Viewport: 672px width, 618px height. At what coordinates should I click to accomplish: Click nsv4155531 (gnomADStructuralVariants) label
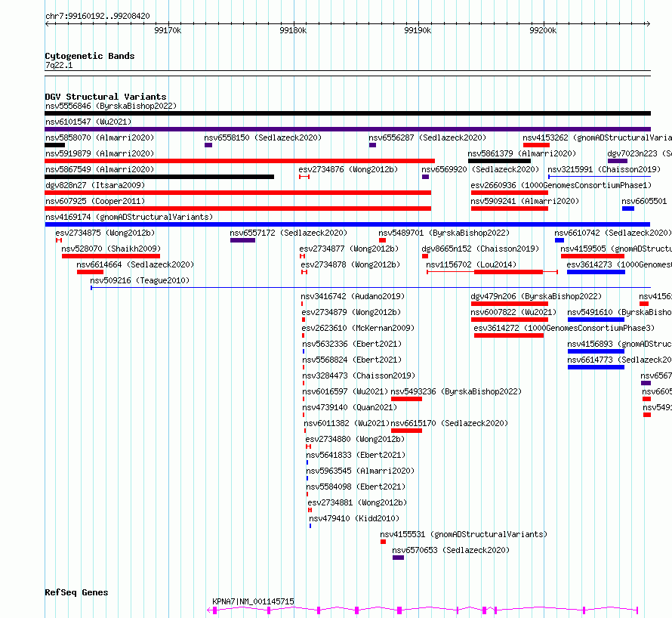tap(464, 534)
